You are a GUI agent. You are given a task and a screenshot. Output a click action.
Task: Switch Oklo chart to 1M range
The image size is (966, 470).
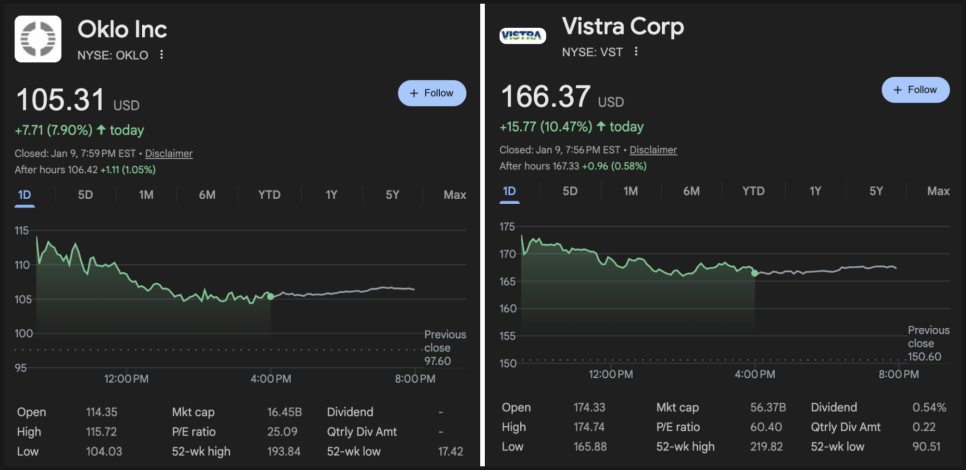click(x=146, y=195)
